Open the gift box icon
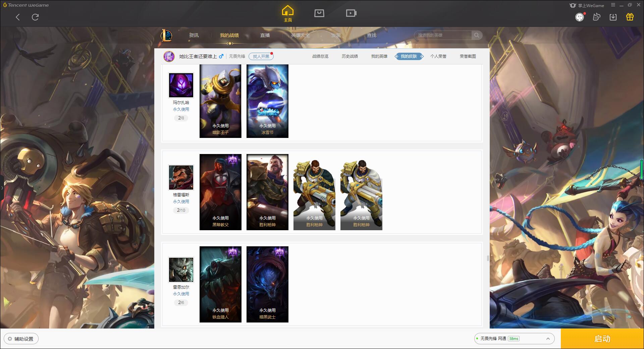The image size is (644, 349). [x=630, y=17]
